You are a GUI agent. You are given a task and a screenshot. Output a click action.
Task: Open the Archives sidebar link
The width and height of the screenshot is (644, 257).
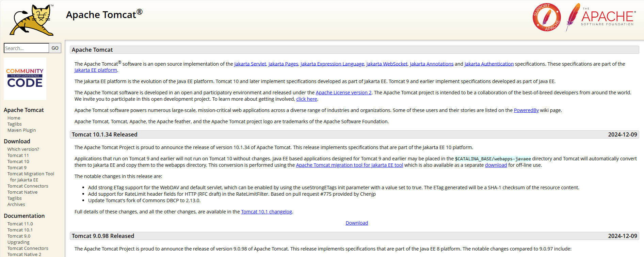click(16, 204)
